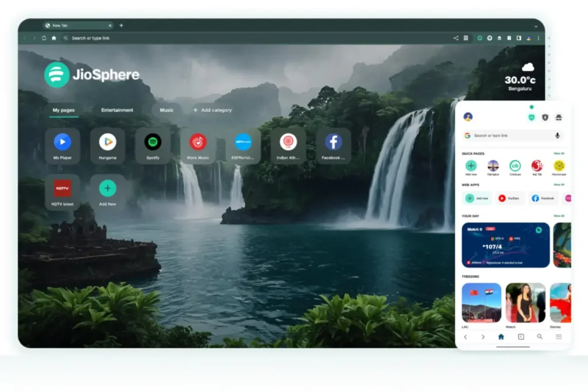The image size is (588, 392).
Task: Toggle the dark ad-blocker shield icon
Action: click(x=545, y=117)
